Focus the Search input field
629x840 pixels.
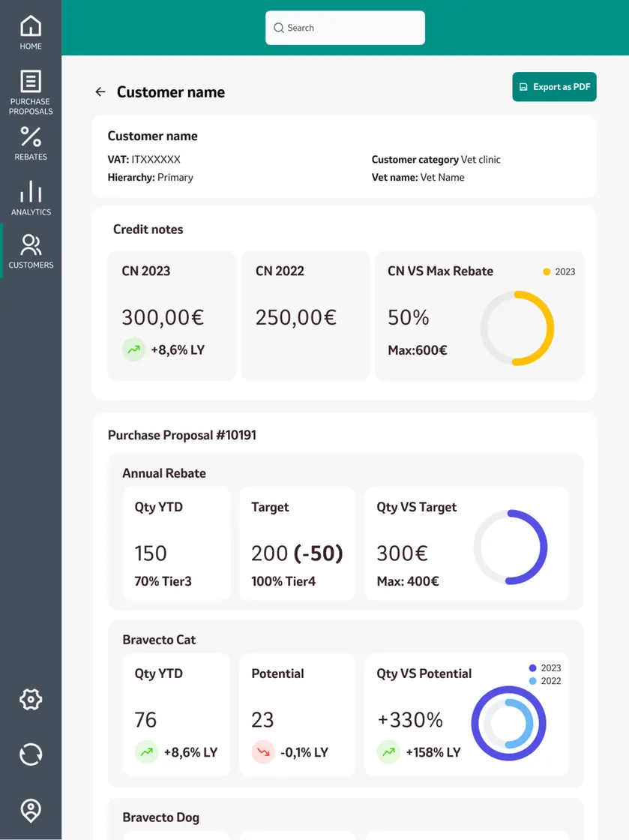tap(345, 28)
